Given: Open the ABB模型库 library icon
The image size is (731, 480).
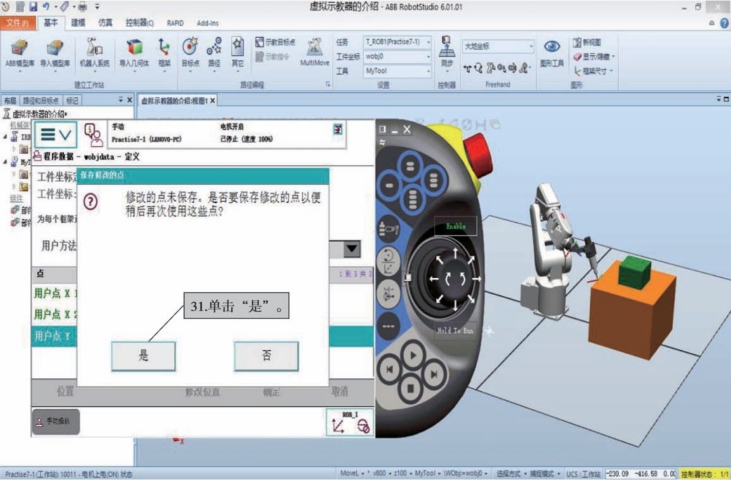Looking at the screenshot, I should [19, 53].
